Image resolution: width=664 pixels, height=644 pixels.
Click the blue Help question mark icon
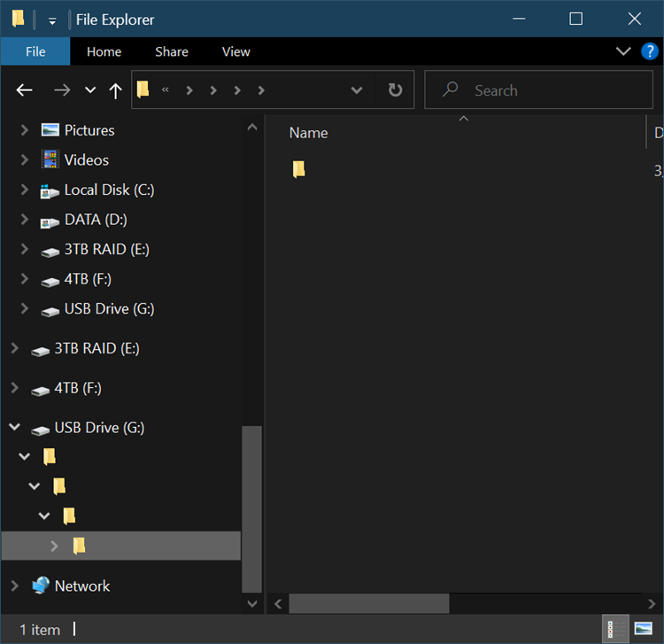pos(649,51)
